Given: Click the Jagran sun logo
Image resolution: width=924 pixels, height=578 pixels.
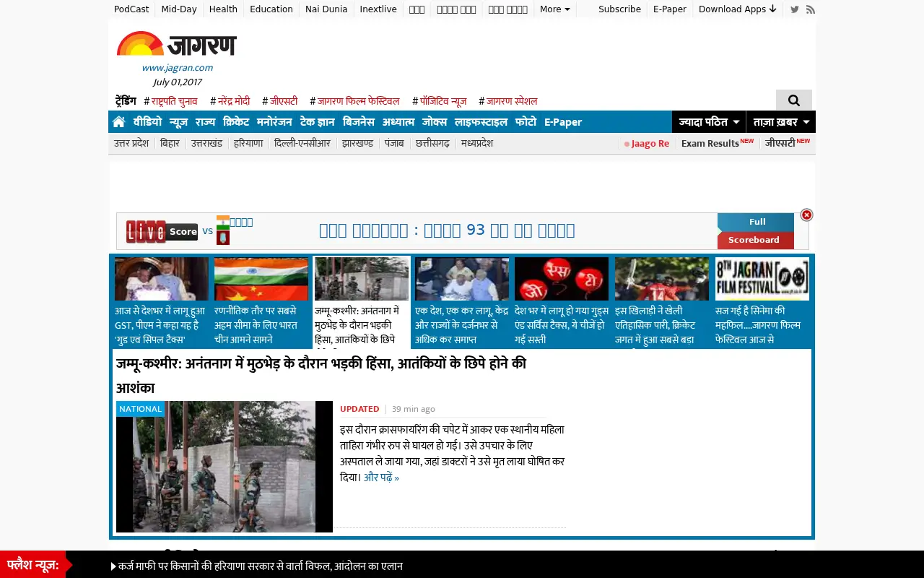Looking at the screenshot, I should [177, 45].
